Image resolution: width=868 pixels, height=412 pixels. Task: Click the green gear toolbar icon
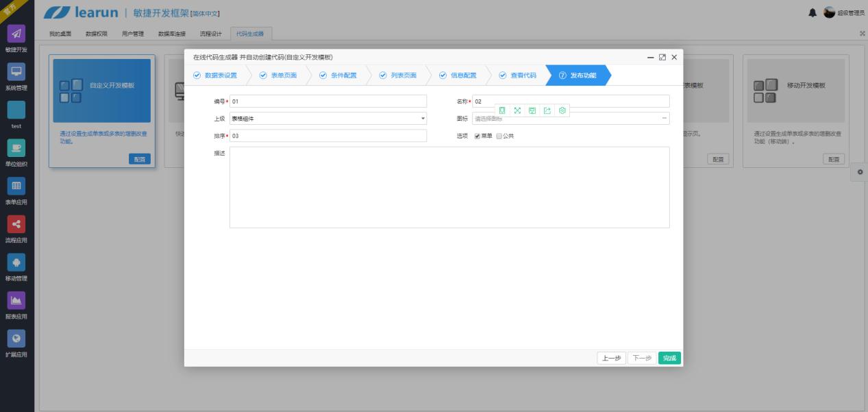pyautogui.click(x=562, y=110)
